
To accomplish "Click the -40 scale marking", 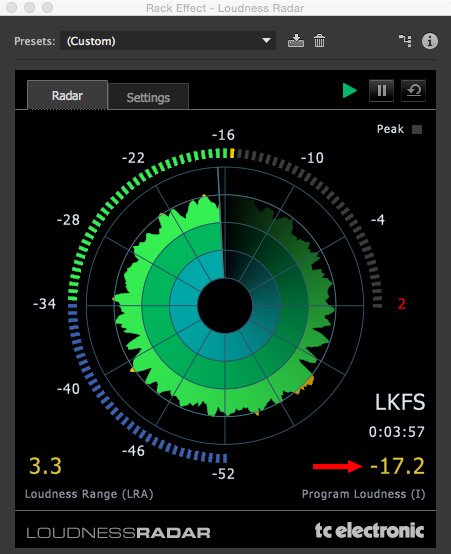I will tap(68, 389).
